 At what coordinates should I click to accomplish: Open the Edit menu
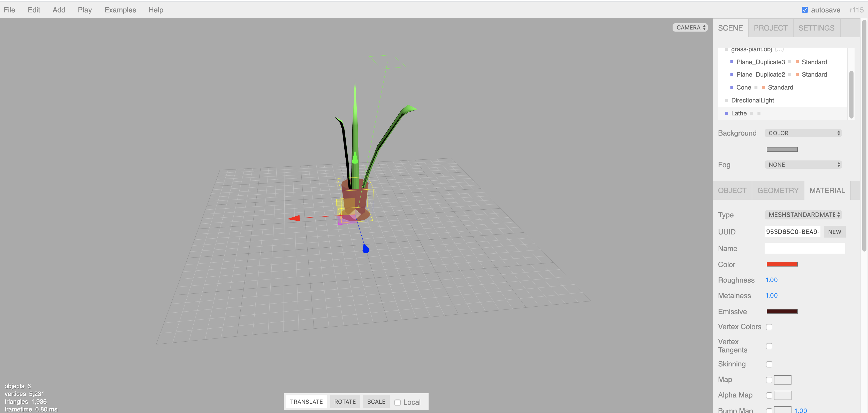pos(34,10)
